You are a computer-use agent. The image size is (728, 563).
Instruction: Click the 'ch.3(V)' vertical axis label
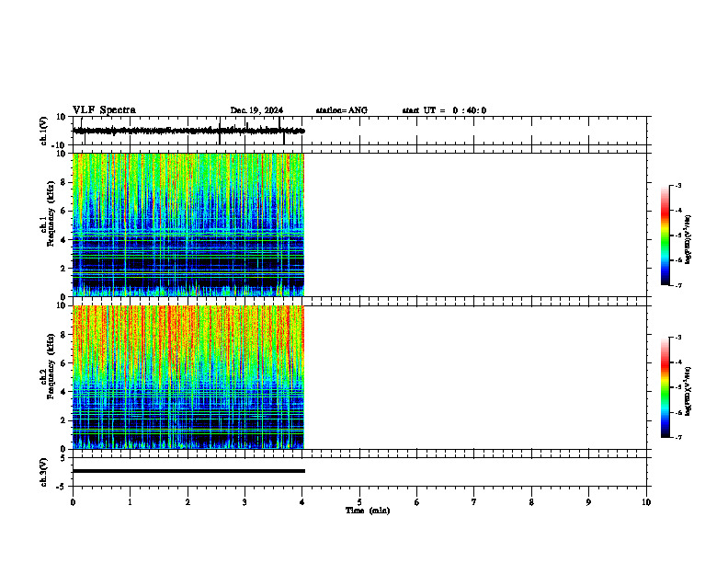click(x=44, y=472)
